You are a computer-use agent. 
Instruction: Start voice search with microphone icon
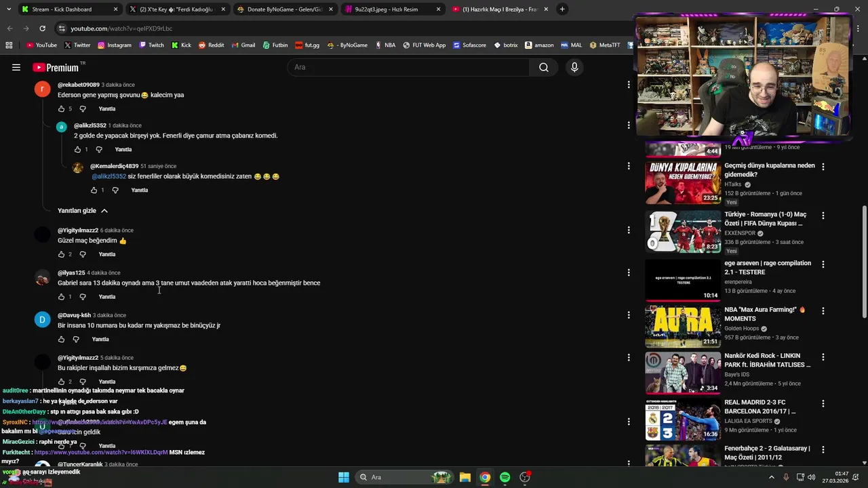pyautogui.click(x=574, y=67)
